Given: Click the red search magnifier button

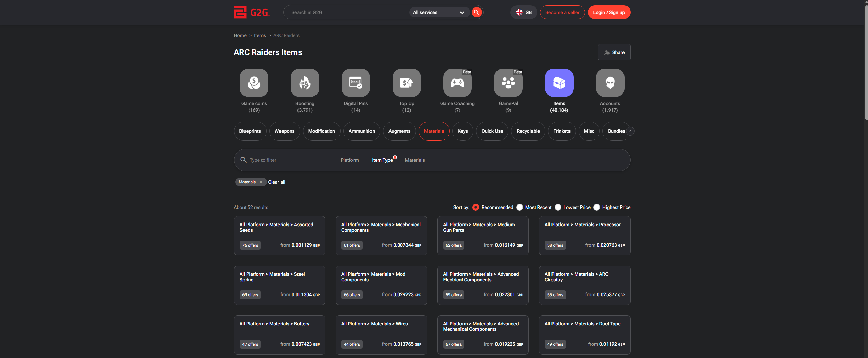Looking at the screenshot, I should (476, 12).
